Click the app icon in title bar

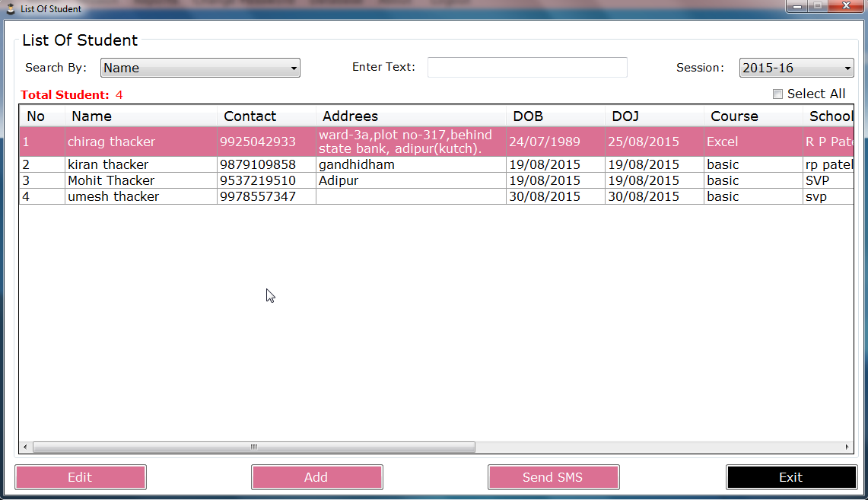10,8
